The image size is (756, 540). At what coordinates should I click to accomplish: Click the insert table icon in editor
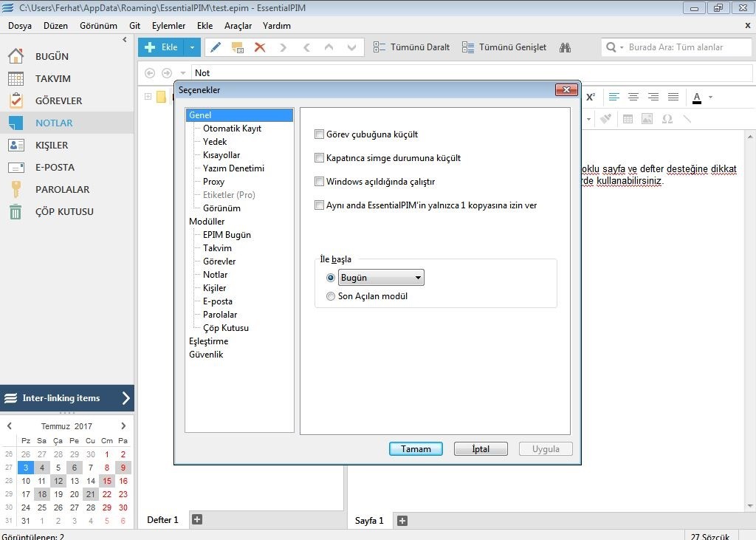click(628, 119)
